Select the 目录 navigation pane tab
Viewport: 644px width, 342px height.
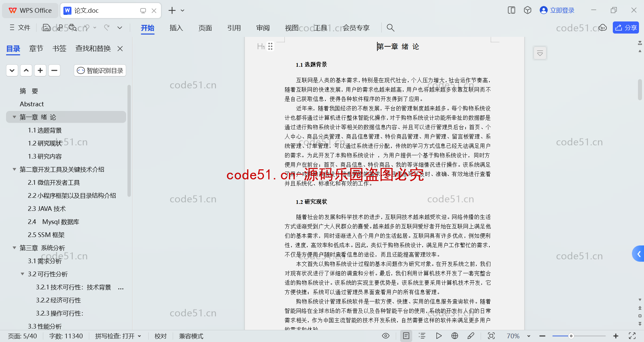(x=13, y=49)
